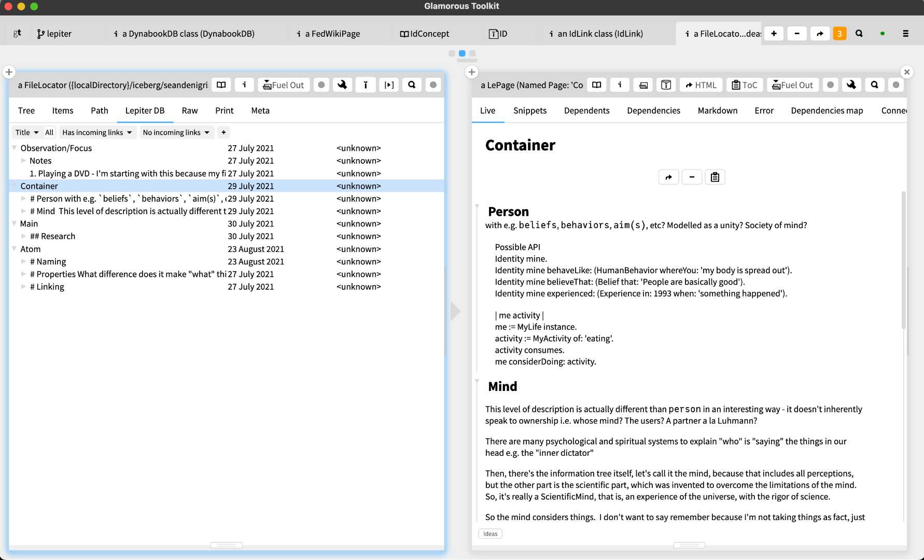Open the ToC button in LePage toolbar

[745, 85]
